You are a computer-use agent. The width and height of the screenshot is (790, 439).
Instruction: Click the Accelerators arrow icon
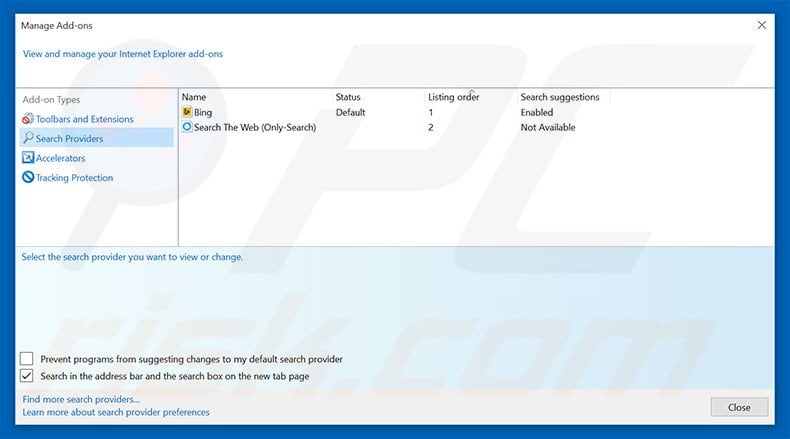[28, 158]
